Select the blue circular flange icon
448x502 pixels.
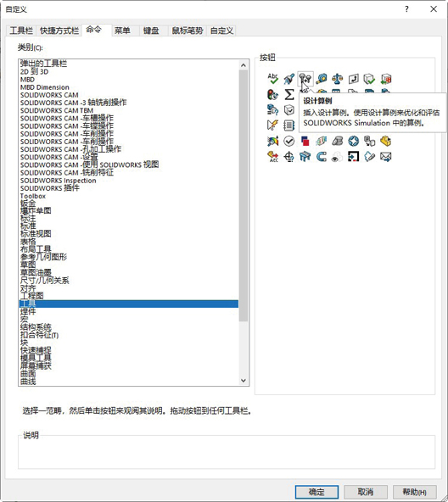354,141
